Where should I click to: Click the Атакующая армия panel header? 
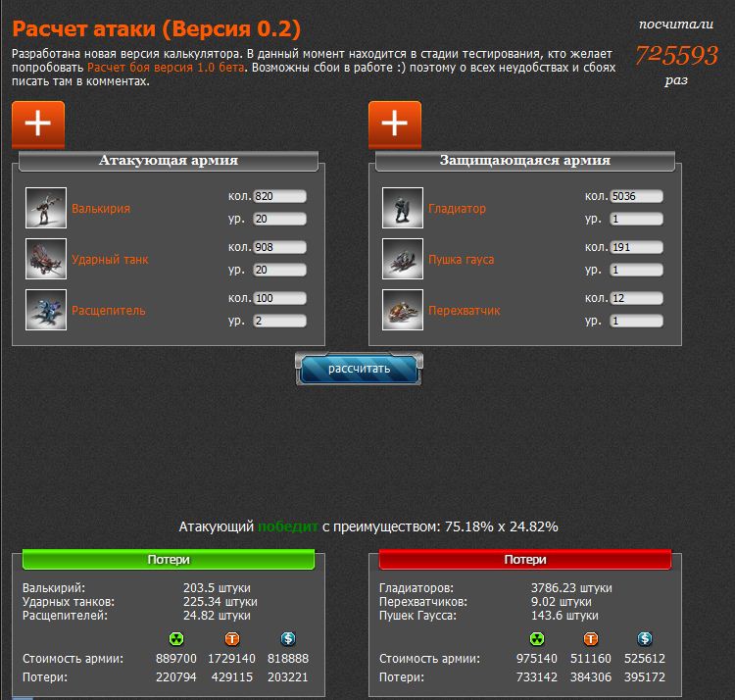169,161
